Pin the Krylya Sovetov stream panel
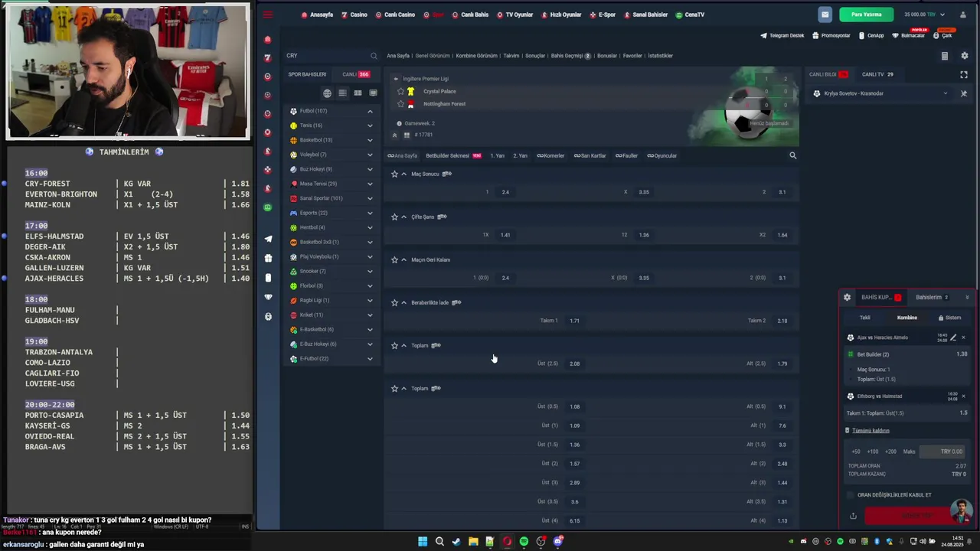980x551 pixels. point(963,93)
